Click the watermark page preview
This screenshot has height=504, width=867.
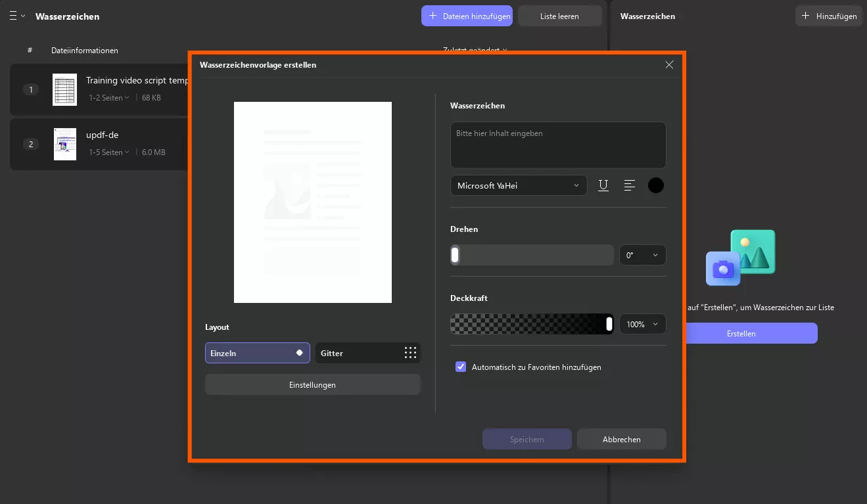click(313, 202)
